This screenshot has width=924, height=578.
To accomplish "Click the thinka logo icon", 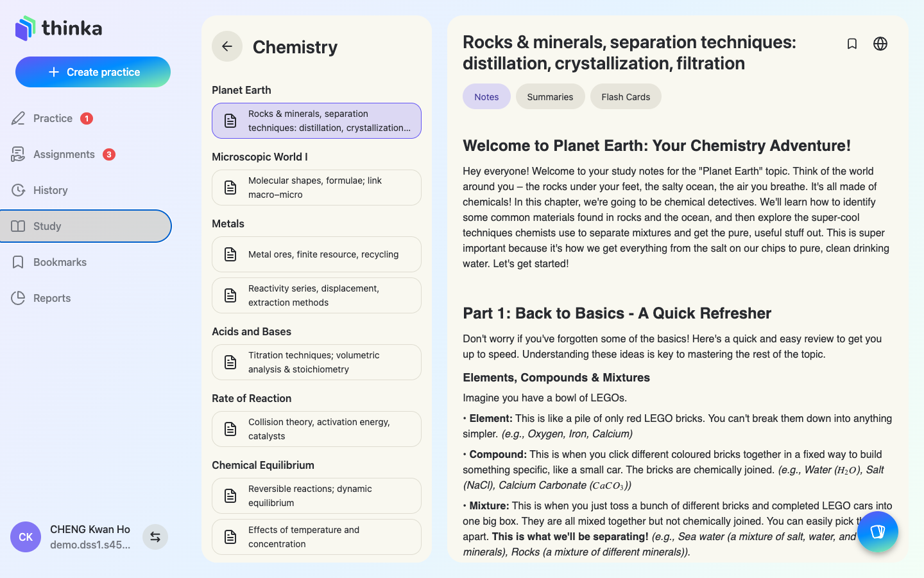I will pyautogui.click(x=26, y=28).
